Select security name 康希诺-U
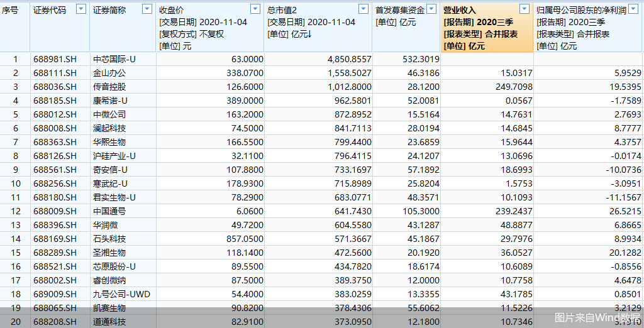Viewport: 644px width, 328px height. click(x=110, y=101)
